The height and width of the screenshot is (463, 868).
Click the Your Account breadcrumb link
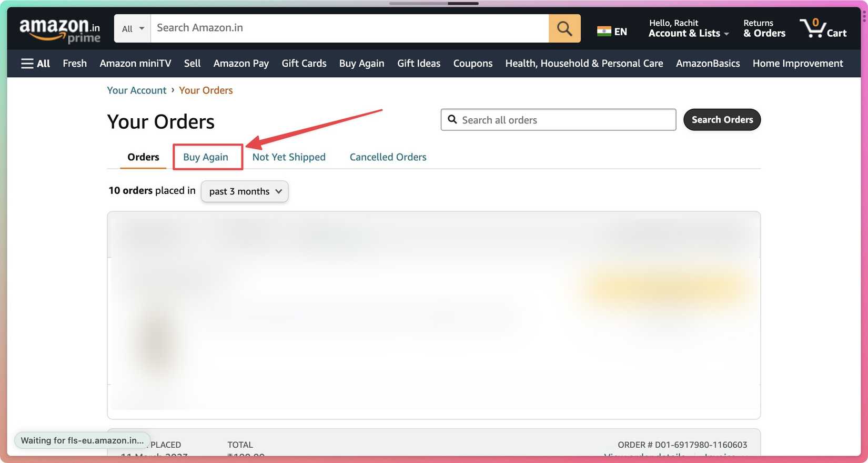point(136,90)
